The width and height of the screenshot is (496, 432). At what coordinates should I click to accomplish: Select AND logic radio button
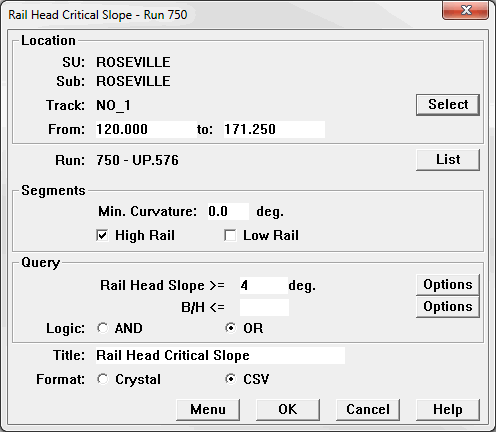pyautogui.click(x=102, y=328)
